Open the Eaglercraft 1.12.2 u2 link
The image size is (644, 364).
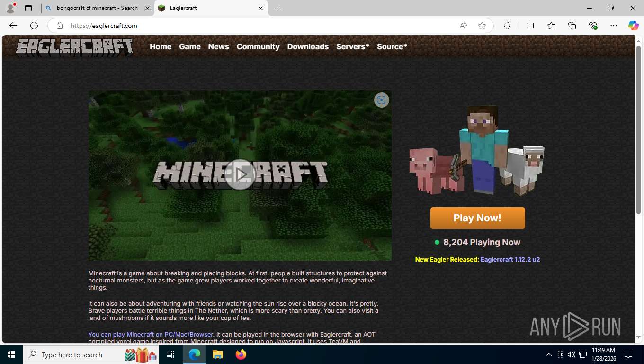pos(510,259)
